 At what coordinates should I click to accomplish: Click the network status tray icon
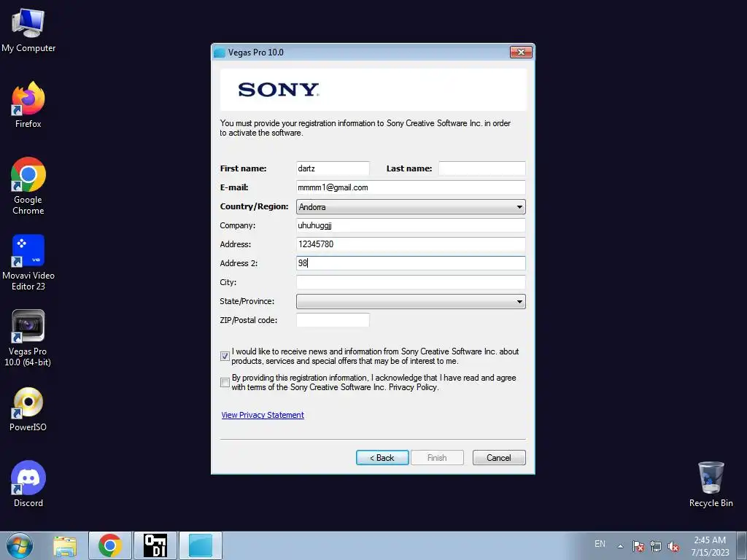click(656, 546)
